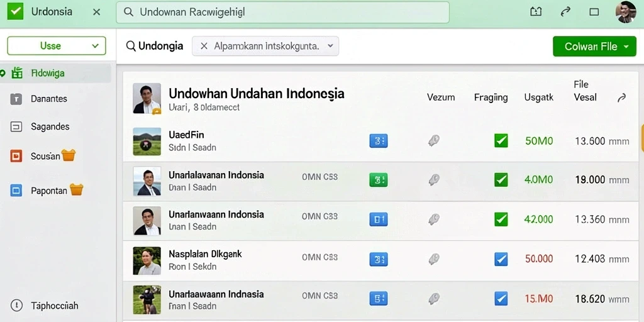Open the Unarlalavanan Indonsia thumbnail
This screenshot has height=322, width=644.
147,180
